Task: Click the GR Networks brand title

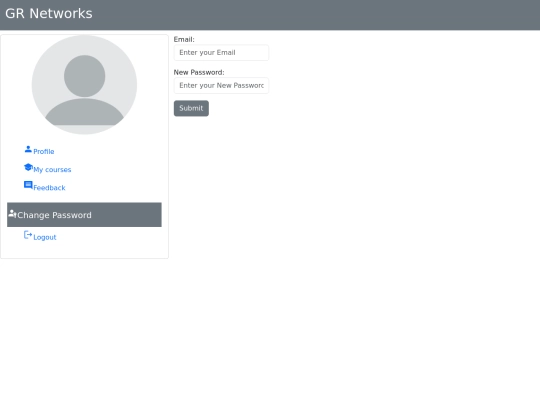Action: pyautogui.click(x=49, y=14)
